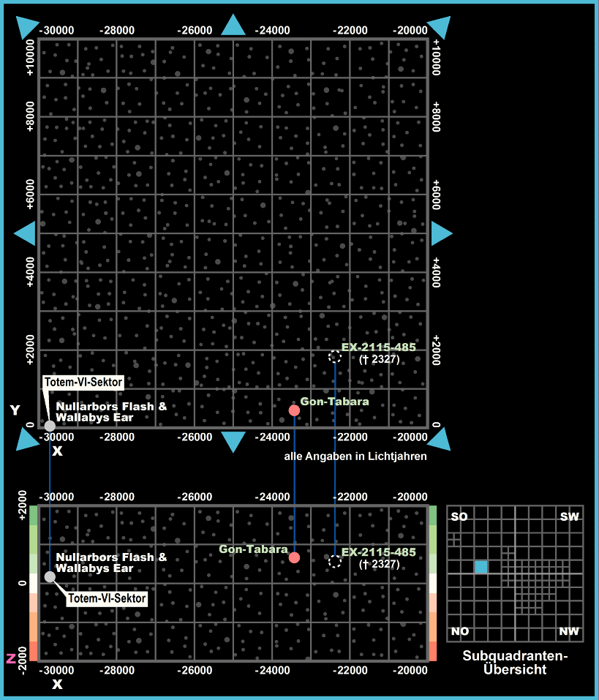599x700 pixels.
Task: Navigate east using the right arrow
Action: tap(441, 234)
